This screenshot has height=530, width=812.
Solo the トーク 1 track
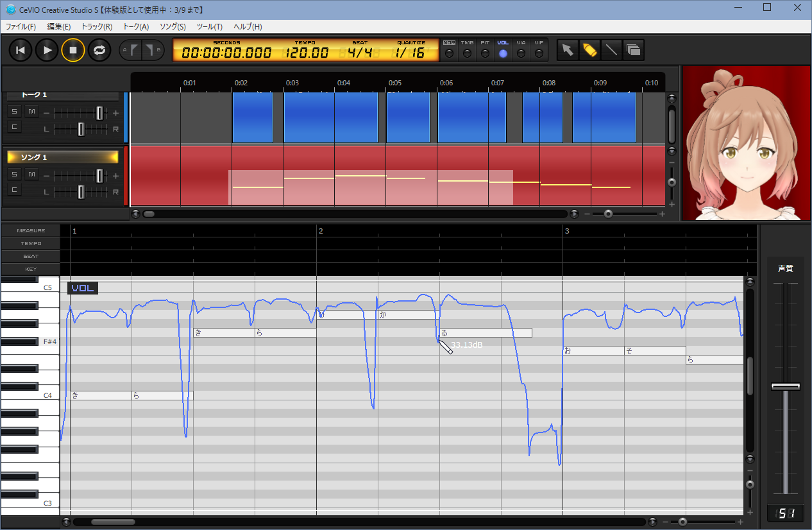[14, 112]
